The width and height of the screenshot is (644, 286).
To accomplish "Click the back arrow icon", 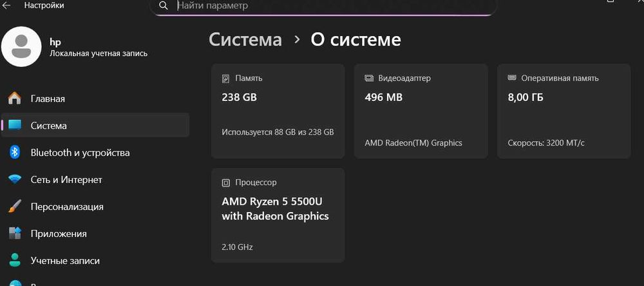I will [7, 5].
